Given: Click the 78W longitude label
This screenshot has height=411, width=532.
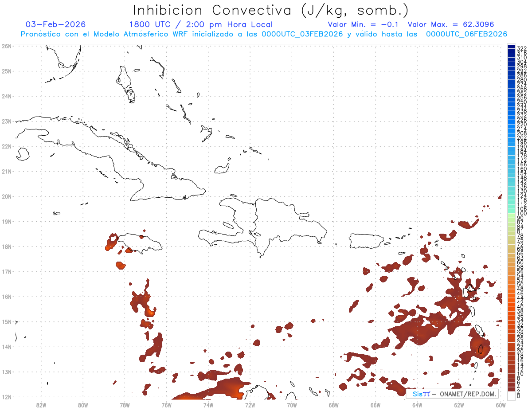Looking at the screenshot, I should 125,405.
